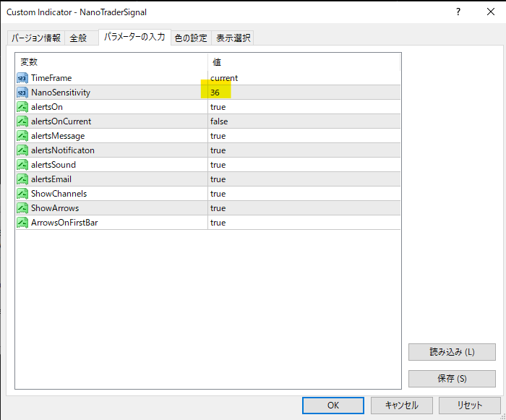Click the green icon beside ShowArrows
This screenshot has width=506, height=420.
click(22, 208)
